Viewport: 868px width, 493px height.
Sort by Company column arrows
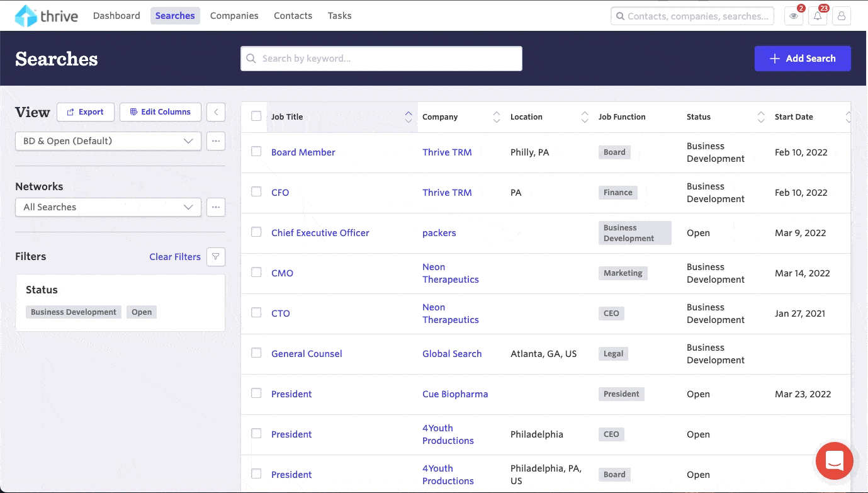click(497, 117)
